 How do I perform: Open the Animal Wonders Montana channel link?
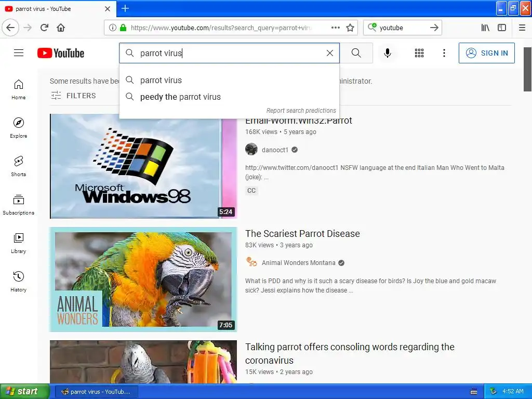298,262
